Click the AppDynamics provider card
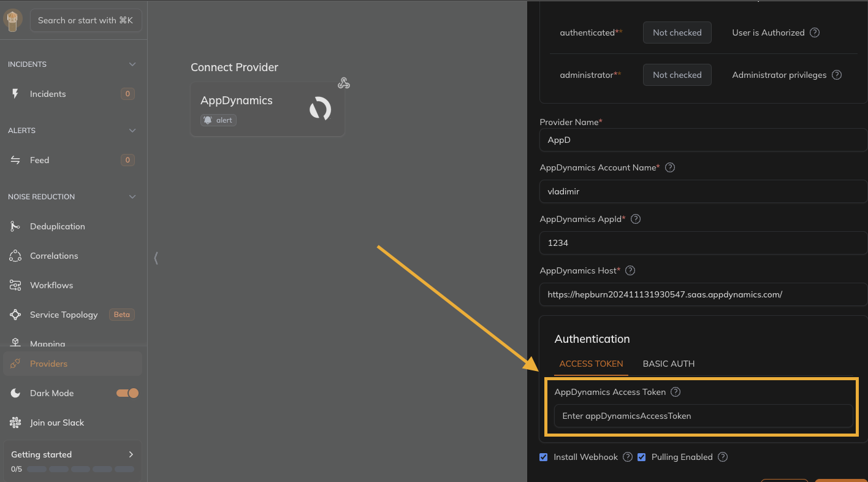This screenshot has height=482, width=868. 267,109
